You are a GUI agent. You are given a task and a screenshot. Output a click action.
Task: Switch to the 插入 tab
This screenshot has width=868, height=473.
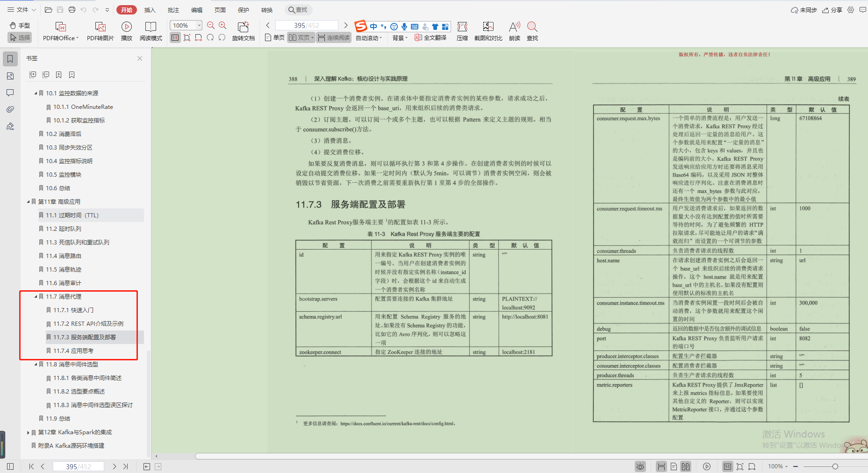[150, 10]
